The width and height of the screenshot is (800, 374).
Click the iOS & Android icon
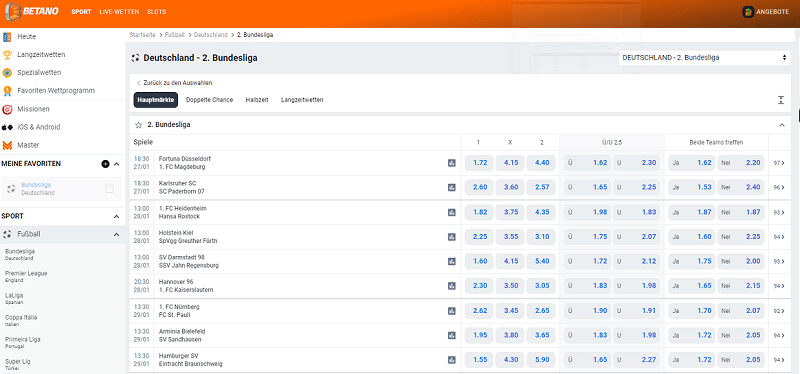point(7,127)
